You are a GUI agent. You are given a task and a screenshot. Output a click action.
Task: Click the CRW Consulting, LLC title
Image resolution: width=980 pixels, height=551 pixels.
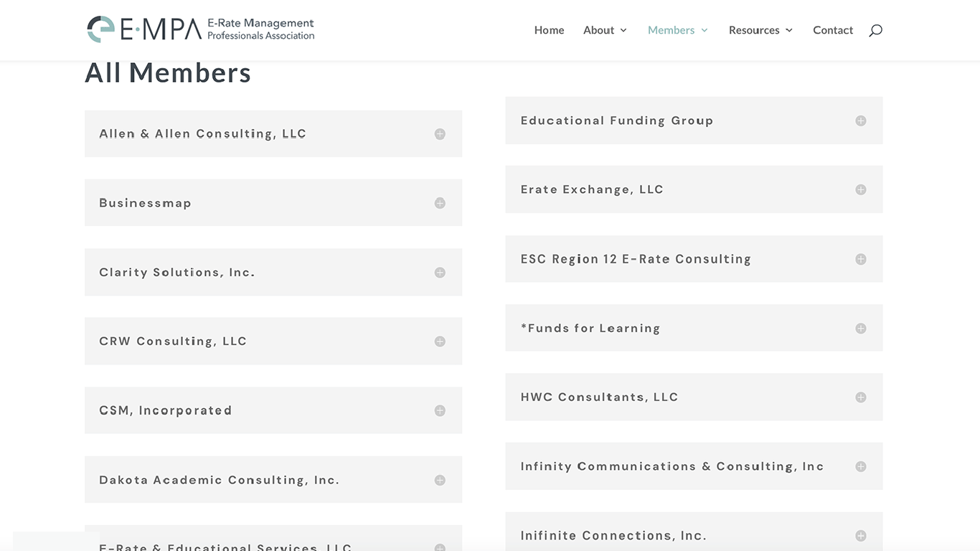173,342
